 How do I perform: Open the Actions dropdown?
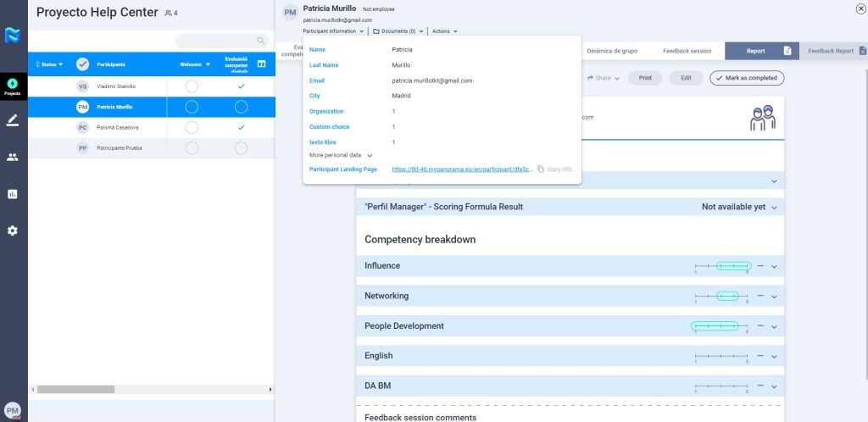coord(444,31)
